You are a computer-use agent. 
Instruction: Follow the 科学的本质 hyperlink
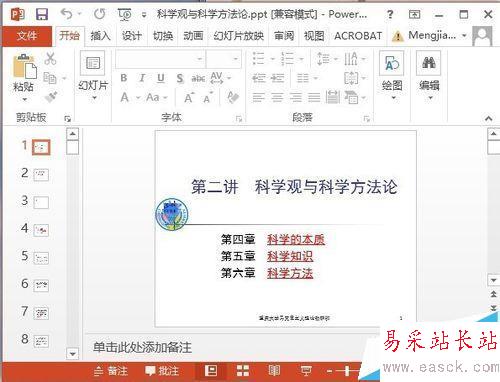tap(296, 240)
